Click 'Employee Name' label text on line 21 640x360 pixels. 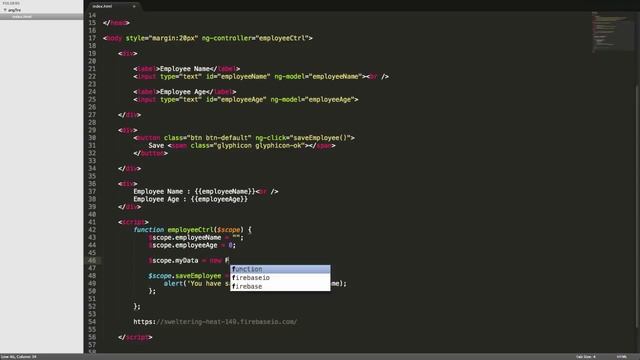coord(184,69)
